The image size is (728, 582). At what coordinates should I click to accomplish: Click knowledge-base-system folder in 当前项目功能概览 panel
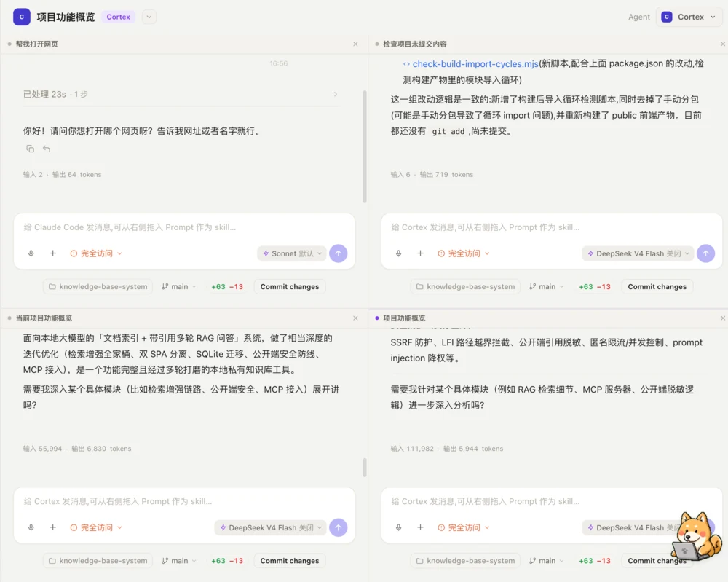(98, 561)
